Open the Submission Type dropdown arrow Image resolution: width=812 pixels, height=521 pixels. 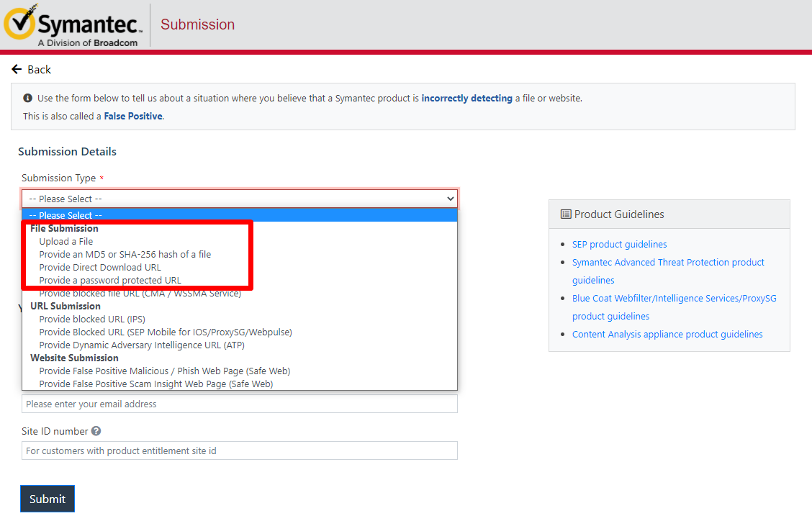(x=450, y=199)
